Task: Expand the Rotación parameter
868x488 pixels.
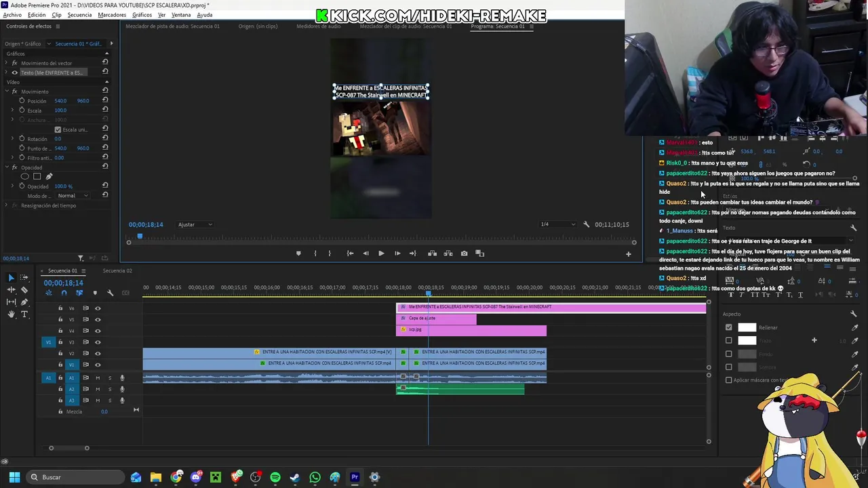Action: 13,139
